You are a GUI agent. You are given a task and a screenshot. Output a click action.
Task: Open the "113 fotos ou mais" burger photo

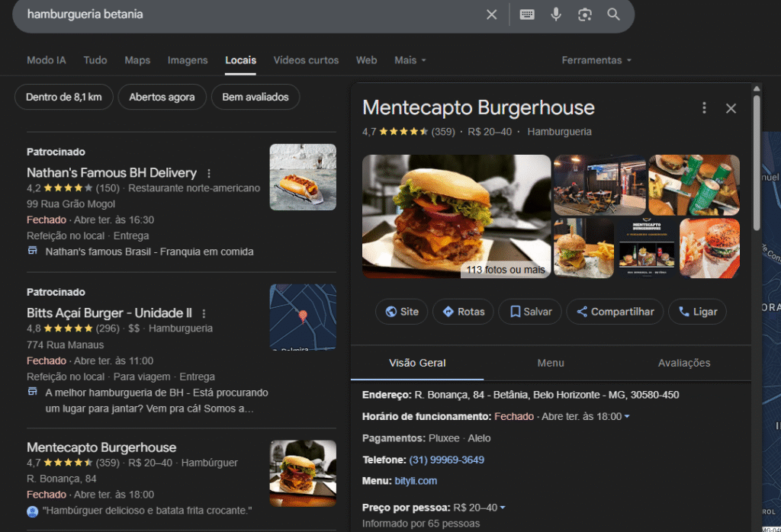click(456, 216)
